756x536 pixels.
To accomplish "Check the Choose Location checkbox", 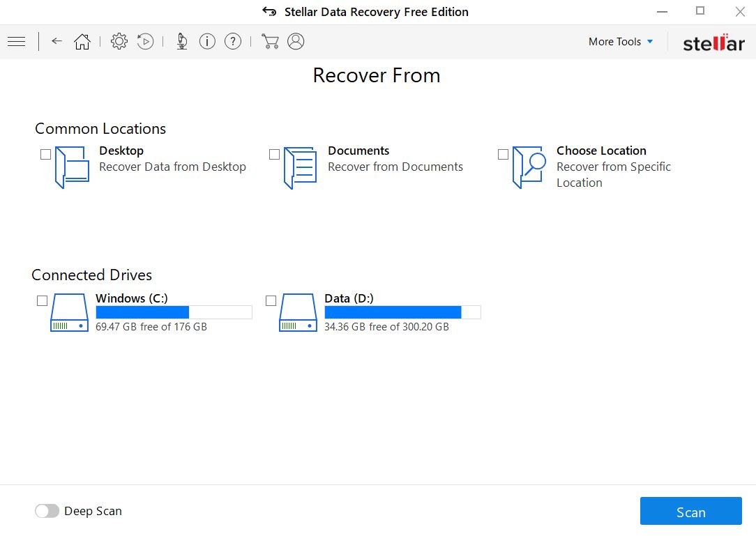I will click(x=503, y=154).
